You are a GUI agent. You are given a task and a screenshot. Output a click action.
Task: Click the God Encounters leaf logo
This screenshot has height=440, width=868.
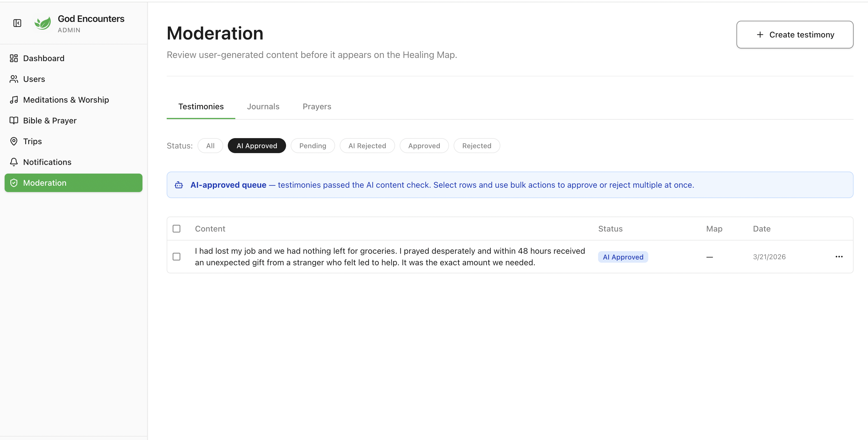pos(42,23)
